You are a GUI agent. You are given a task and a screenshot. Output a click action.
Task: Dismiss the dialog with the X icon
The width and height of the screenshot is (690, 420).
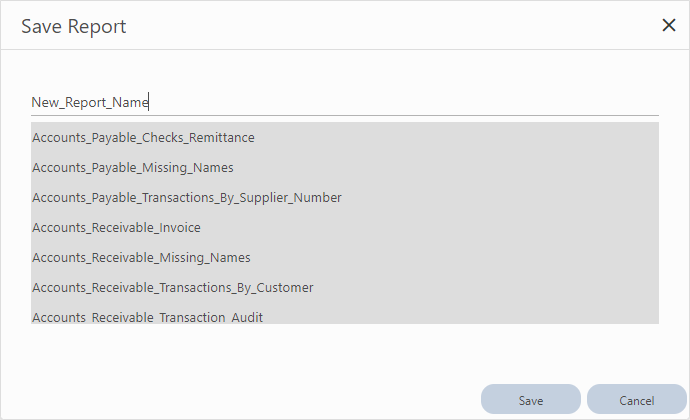669,25
